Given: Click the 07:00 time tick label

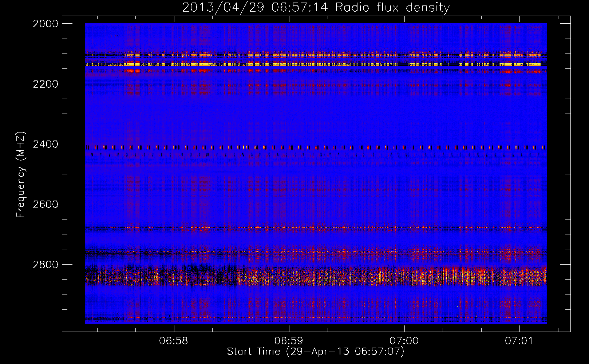Looking at the screenshot, I should click(404, 341).
